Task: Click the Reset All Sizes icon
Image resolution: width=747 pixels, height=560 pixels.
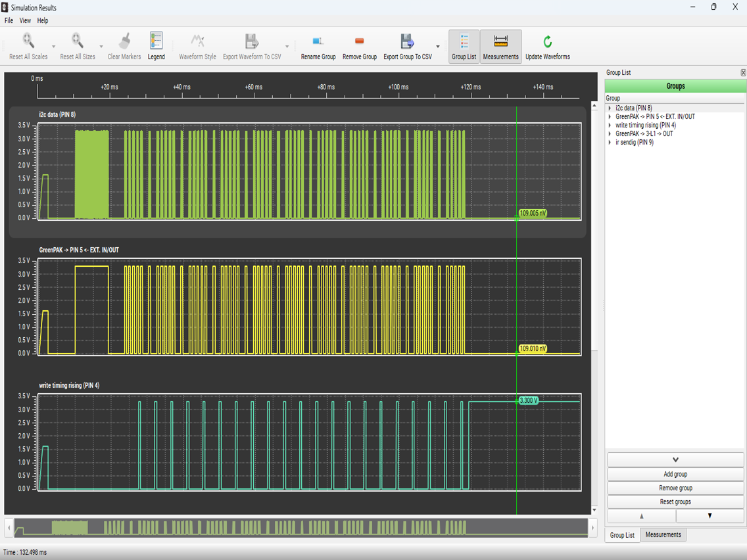Action: [78, 42]
